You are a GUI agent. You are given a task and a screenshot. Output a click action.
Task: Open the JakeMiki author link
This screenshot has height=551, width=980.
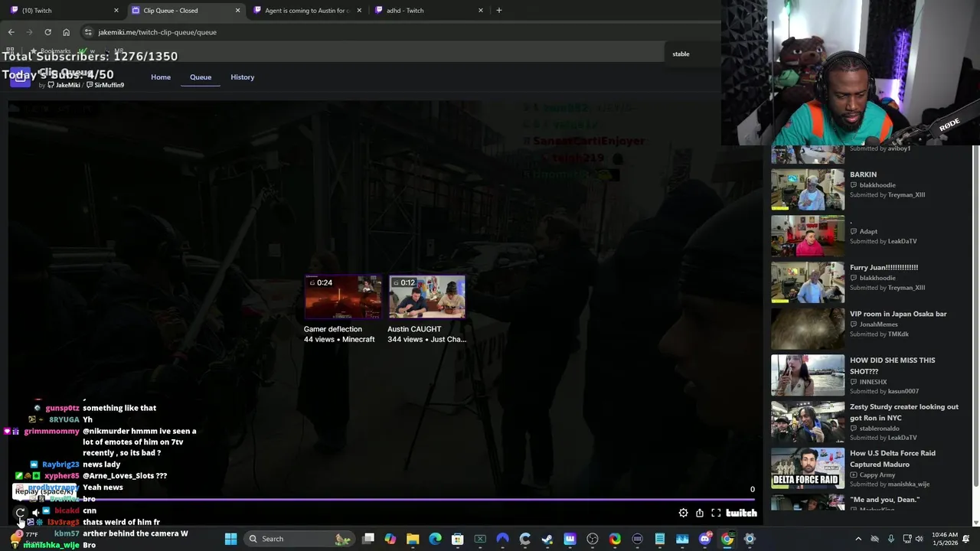[64, 85]
